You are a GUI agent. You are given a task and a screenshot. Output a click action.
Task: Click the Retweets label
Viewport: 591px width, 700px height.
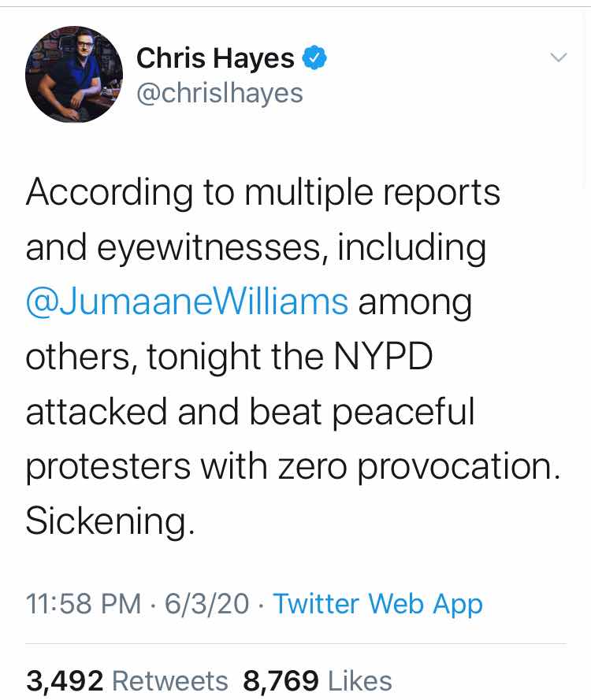coord(170,681)
